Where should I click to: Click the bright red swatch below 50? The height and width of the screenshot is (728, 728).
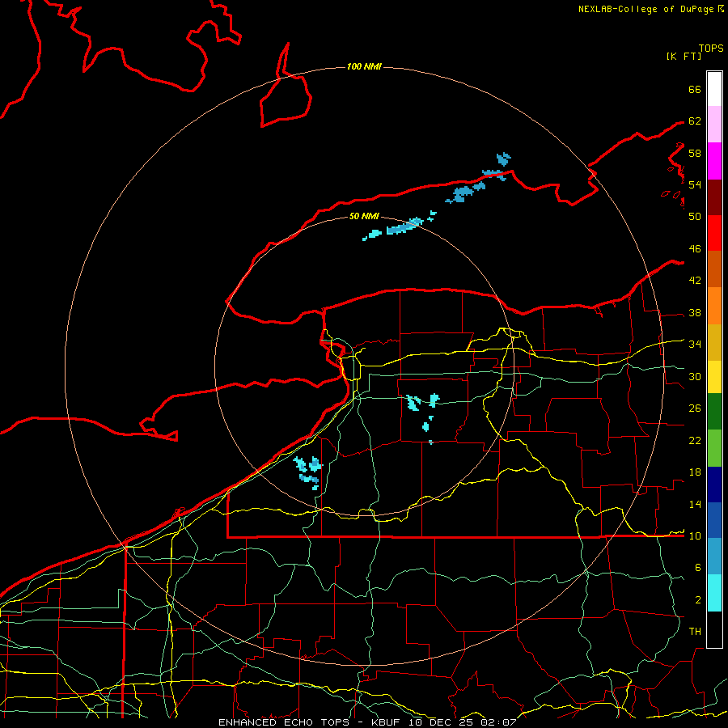pos(714,234)
